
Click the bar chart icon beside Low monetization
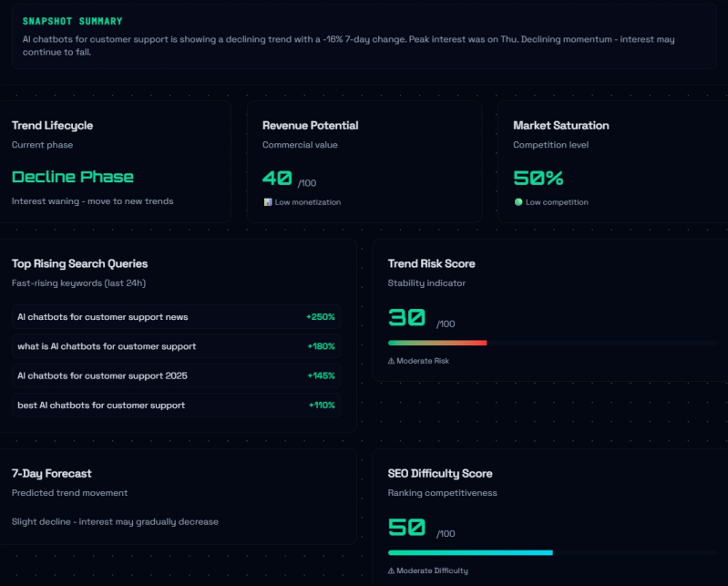coord(268,202)
